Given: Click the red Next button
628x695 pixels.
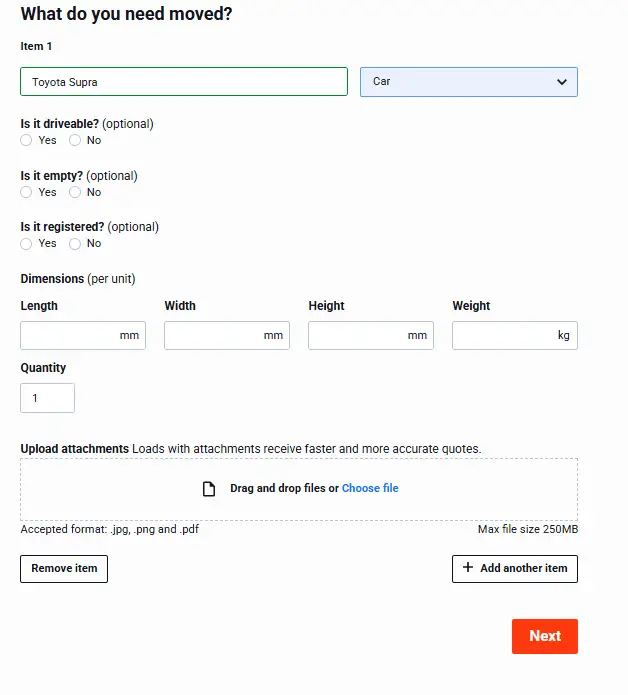Looking at the screenshot, I should click(545, 636).
